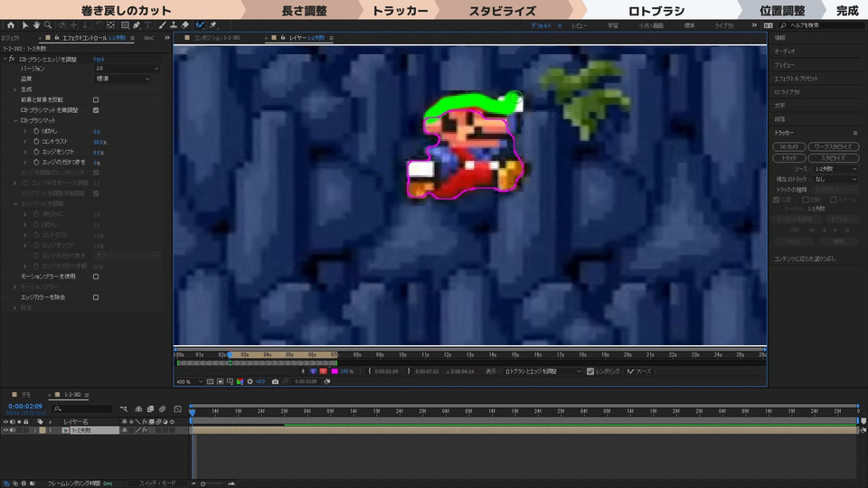This screenshot has height=488, width=868.
Task: Click the ヘルプを検索 search field
Action: [x=822, y=25]
